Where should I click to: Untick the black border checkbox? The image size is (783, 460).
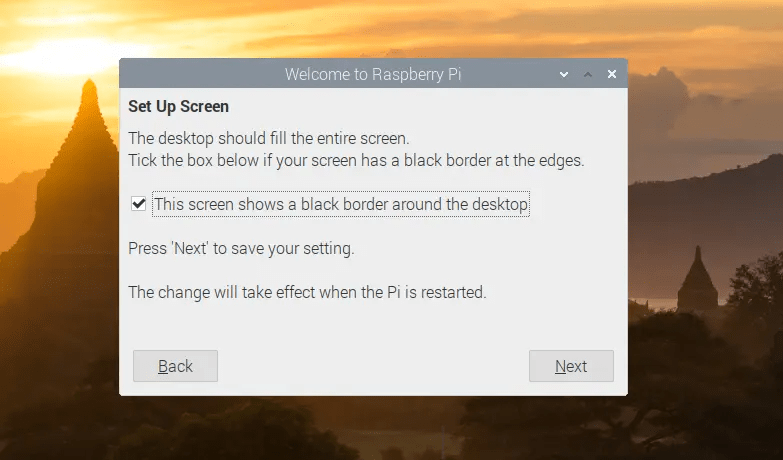tap(138, 204)
